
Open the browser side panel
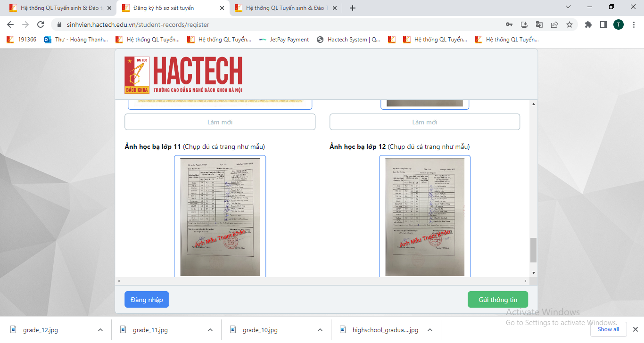[603, 24]
